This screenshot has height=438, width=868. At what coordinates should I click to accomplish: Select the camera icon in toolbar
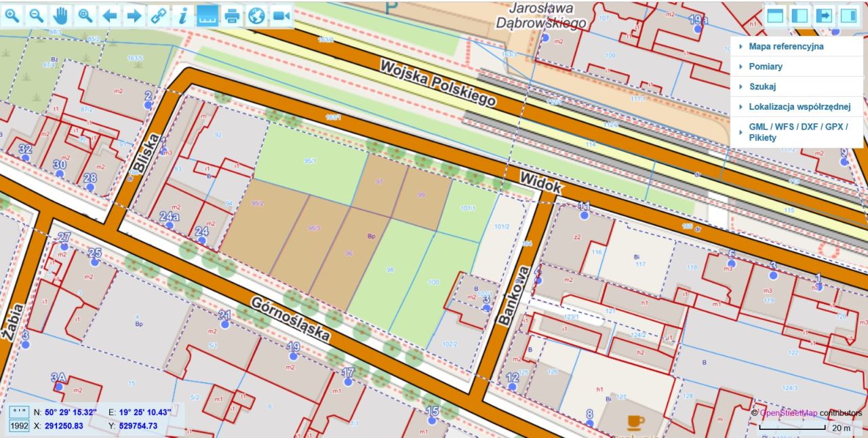[280, 15]
